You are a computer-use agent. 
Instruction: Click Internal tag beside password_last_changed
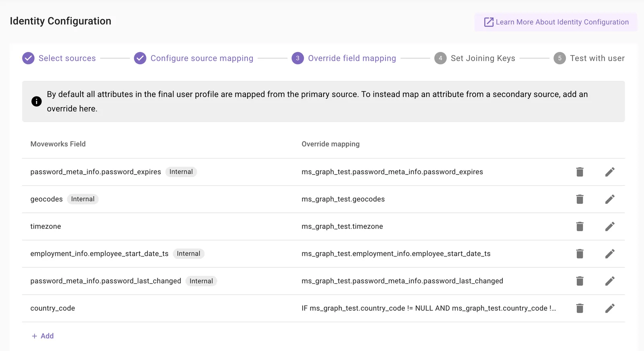tap(201, 281)
